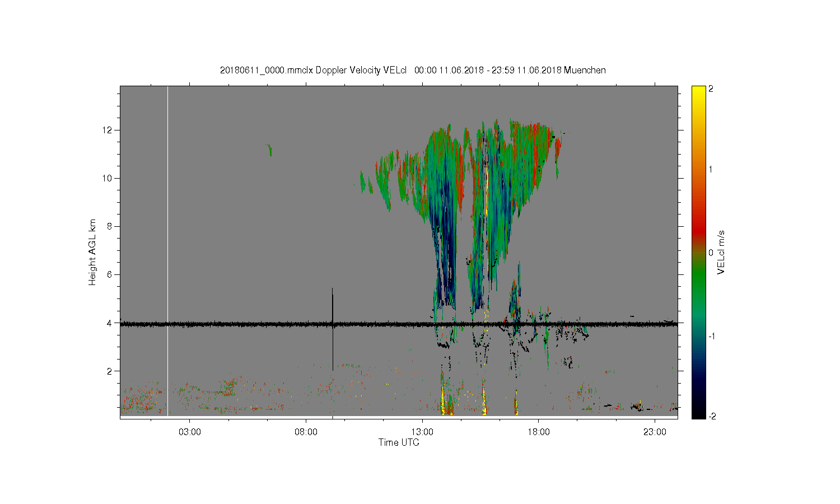Click the yellow top of the colorbar

[698, 92]
